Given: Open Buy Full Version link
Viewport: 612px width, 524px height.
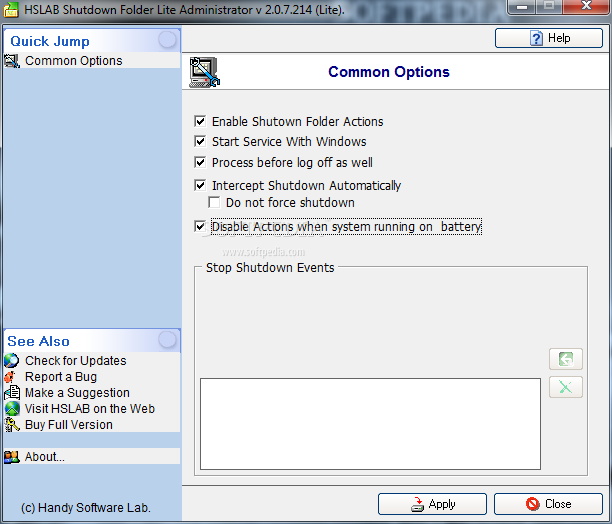Looking at the screenshot, I should coord(69,425).
